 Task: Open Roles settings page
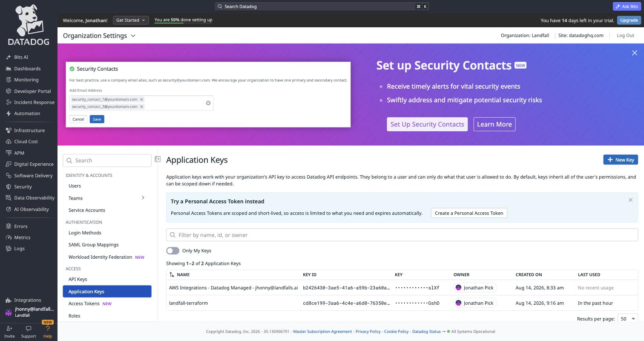pyautogui.click(x=74, y=316)
